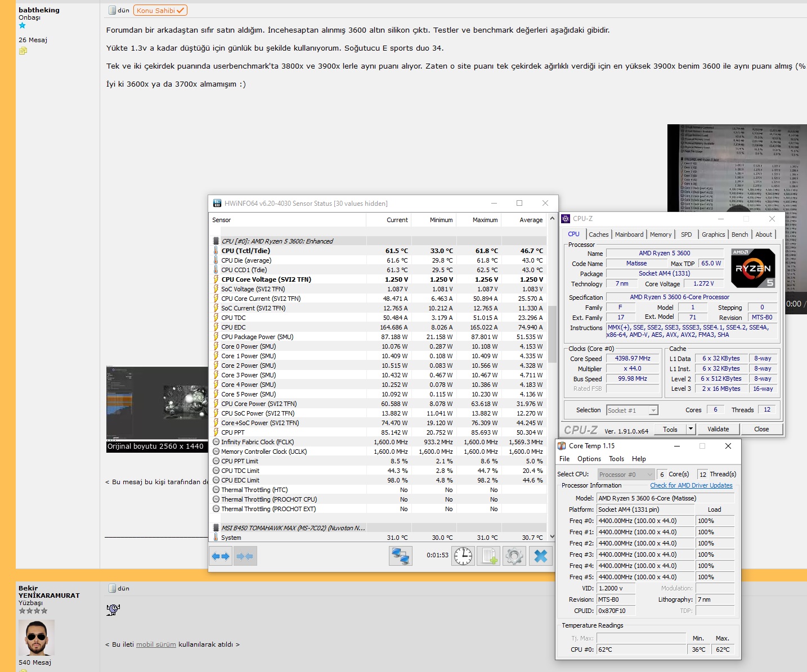The height and width of the screenshot is (672, 807).
Task: Select Thermal Throttling (HTC) row
Action: [378, 490]
